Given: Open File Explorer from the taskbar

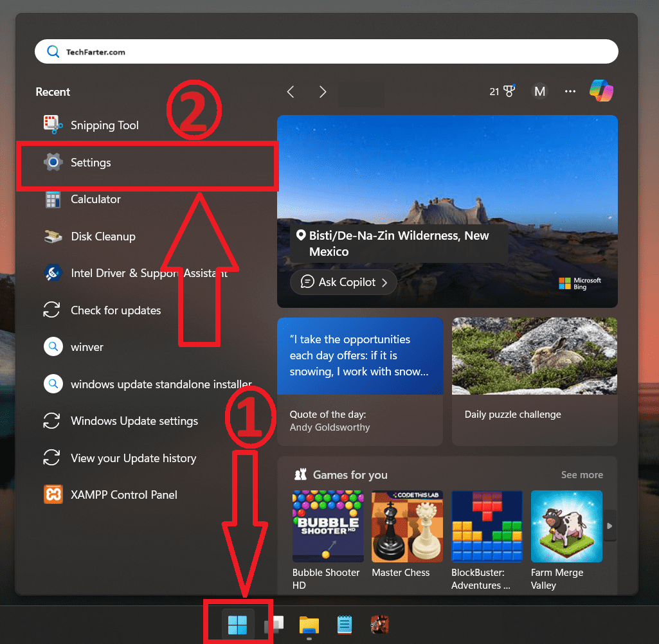Looking at the screenshot, I should pos(309,625).
